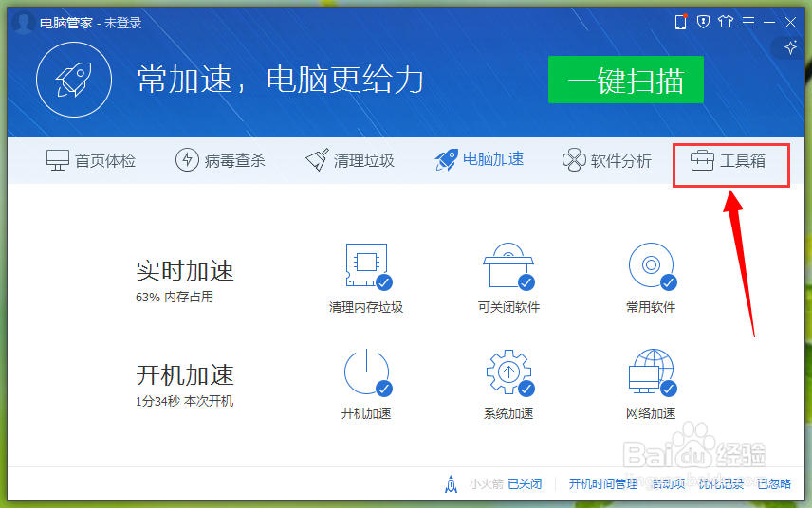The image size is (812, 508).
Task: Close the 电脑管家 window
Action: (x=790, y=22)
